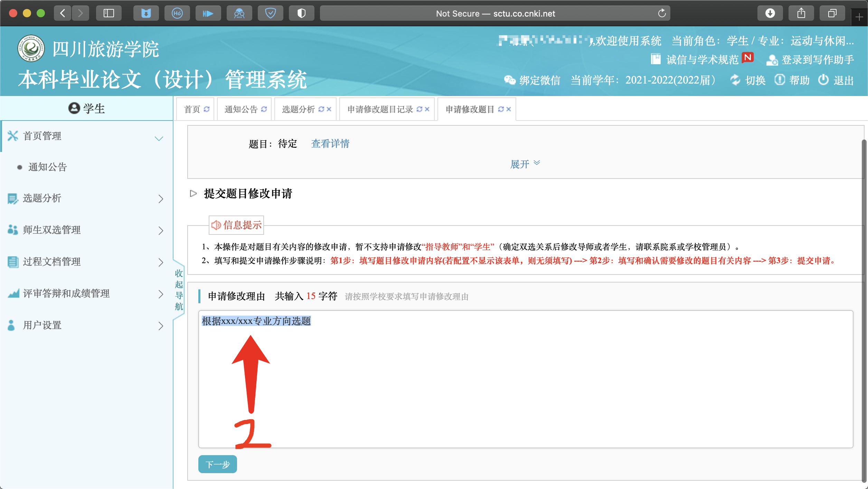Image resolution: width=868 pixels, height=489 pixels.
Task: Switch to the 首页 tab
Action: tap(192, 109)
